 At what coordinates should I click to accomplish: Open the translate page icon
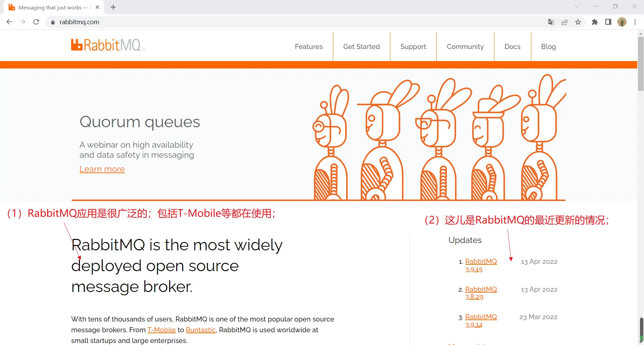click(x=551, y=22)
